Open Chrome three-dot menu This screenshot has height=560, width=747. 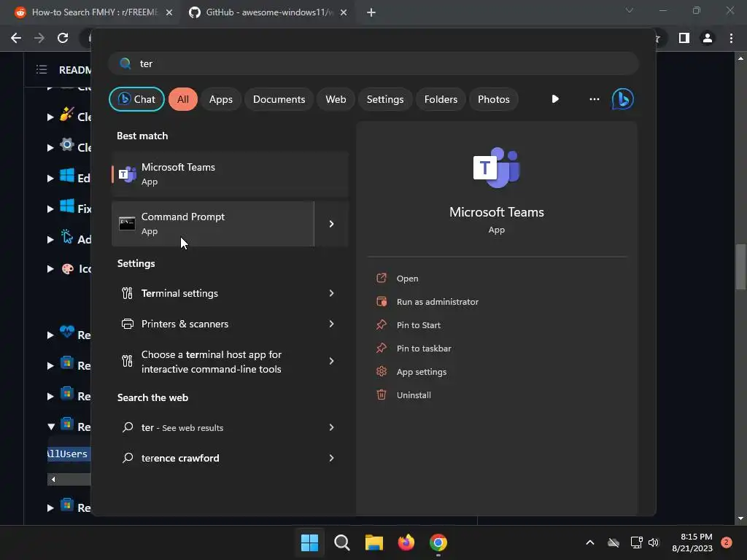(x=731, y=38)
